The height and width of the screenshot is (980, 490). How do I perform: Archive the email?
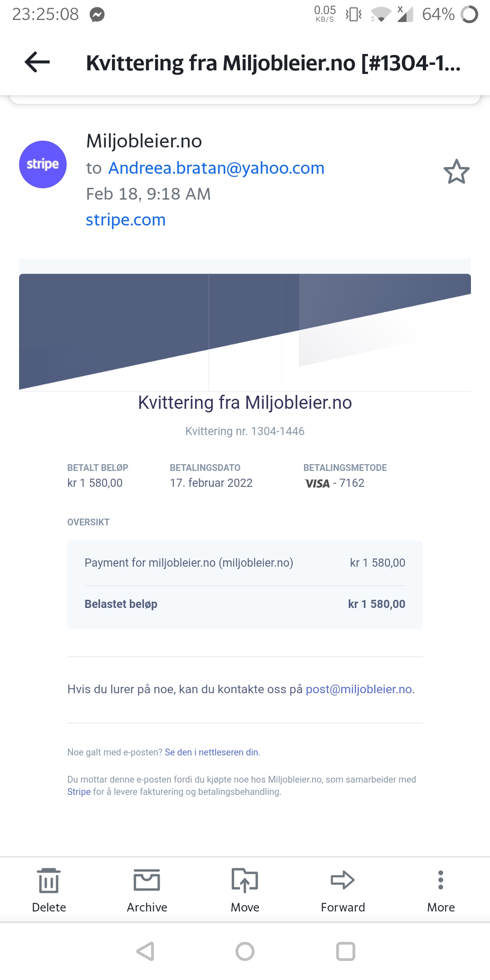coord(147,890)
